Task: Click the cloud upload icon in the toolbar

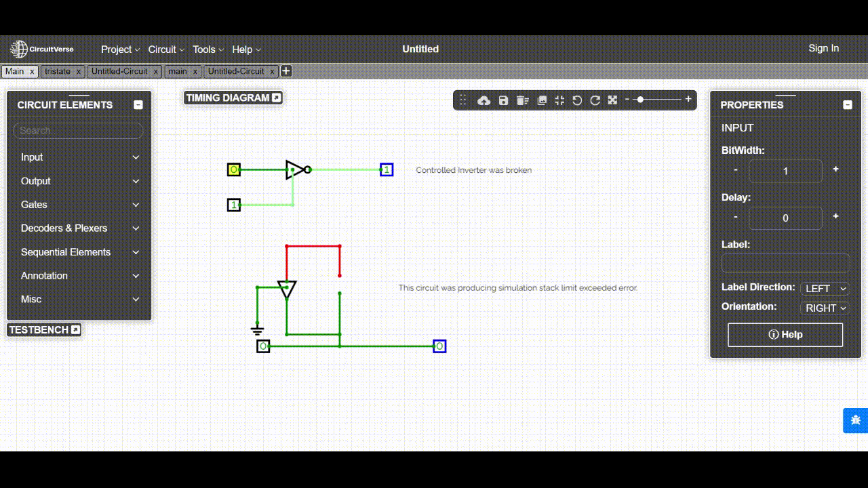Action: coord(484,100)
